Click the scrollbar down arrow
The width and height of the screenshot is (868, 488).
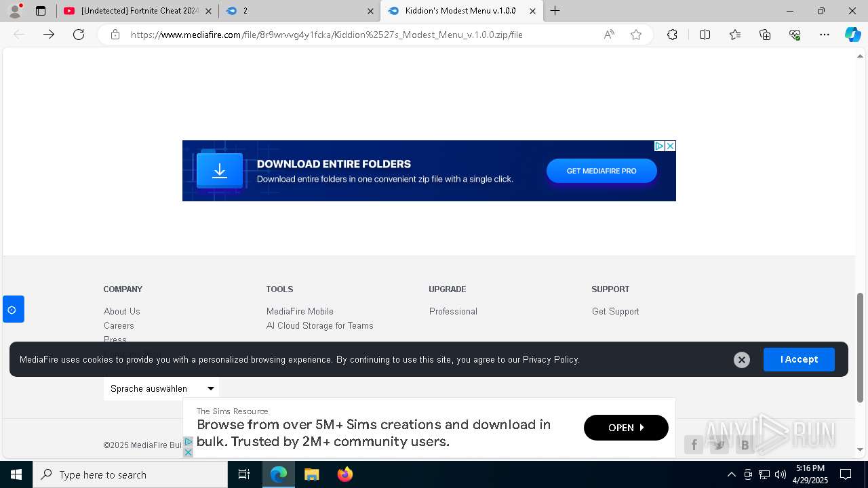coord(861,449)
